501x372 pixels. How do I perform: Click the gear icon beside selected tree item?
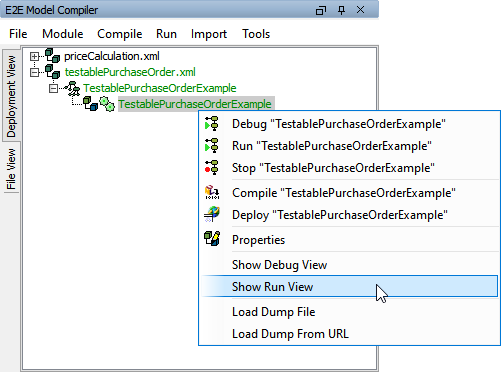pos(107,104)
